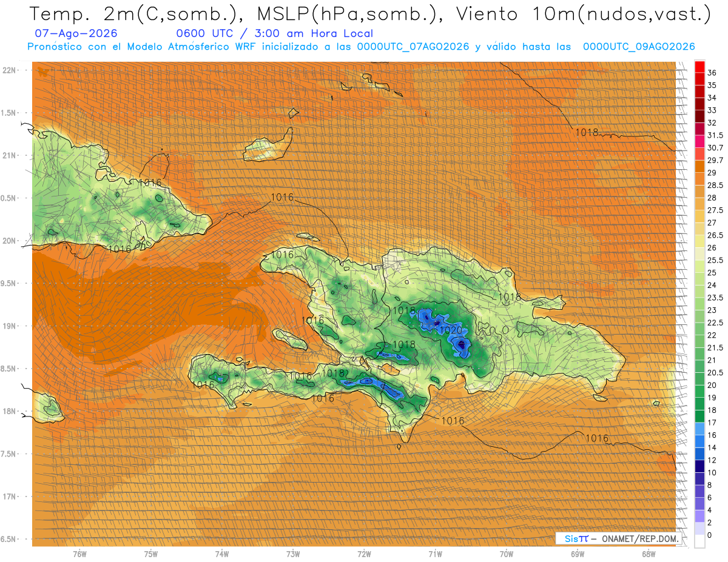Click the legend value '26.5'
Image resolution: width=728 pixels, height=562 pixels.
[x=715, y=236]
